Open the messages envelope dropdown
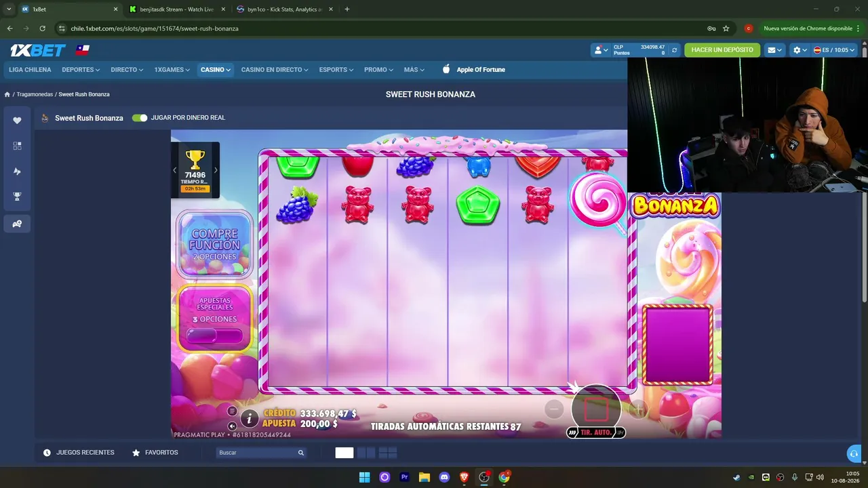Viewport: 868px width, 488px height. point(774,50)
